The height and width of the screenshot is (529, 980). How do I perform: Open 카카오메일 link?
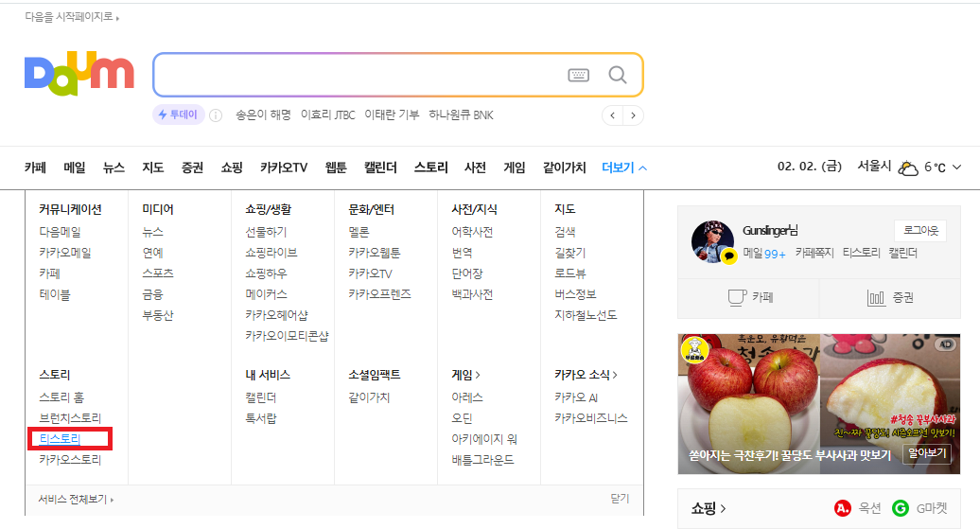click(65, 253)
